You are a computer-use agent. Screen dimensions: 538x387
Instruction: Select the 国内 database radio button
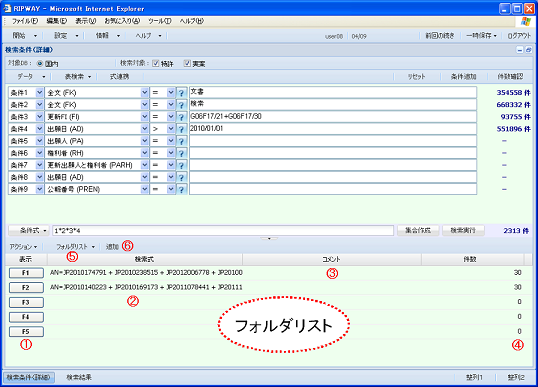click(x=40, y=63)
